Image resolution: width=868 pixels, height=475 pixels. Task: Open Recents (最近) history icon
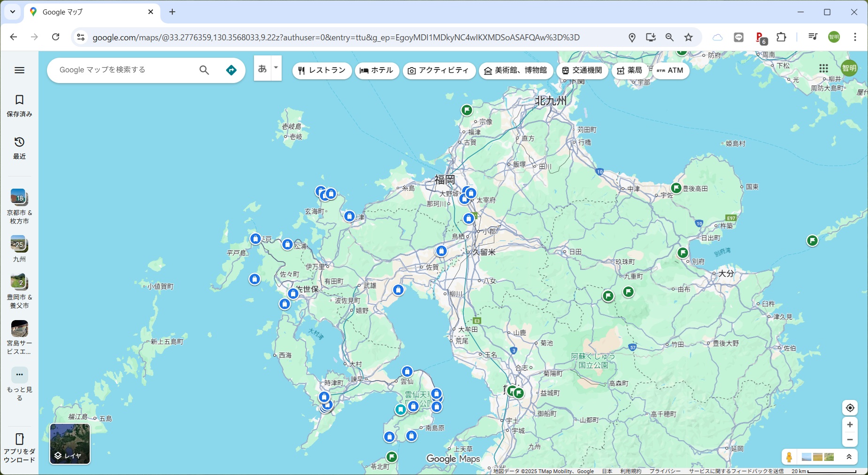pyautogui.click(x=19, y=142)
